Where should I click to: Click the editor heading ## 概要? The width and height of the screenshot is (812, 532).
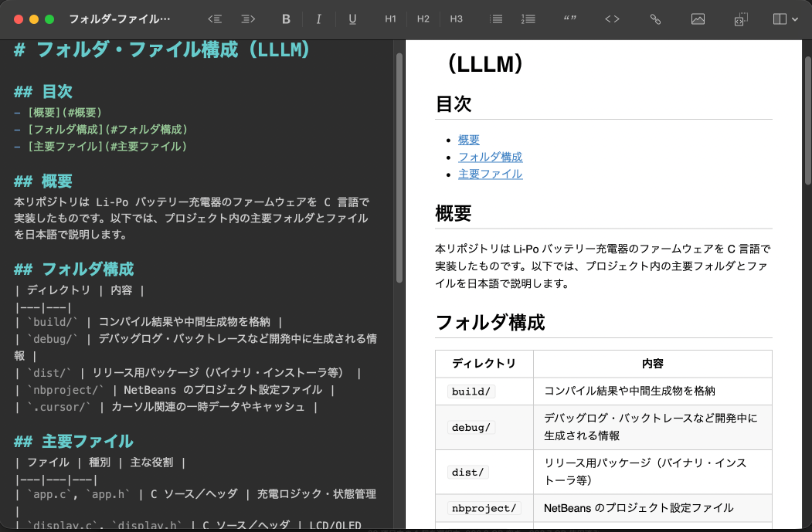click(x=43, y=181)
